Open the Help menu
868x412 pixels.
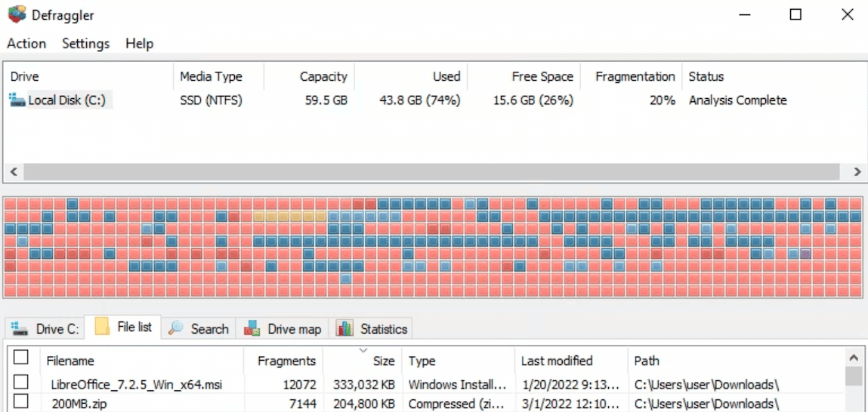[140, 44]
